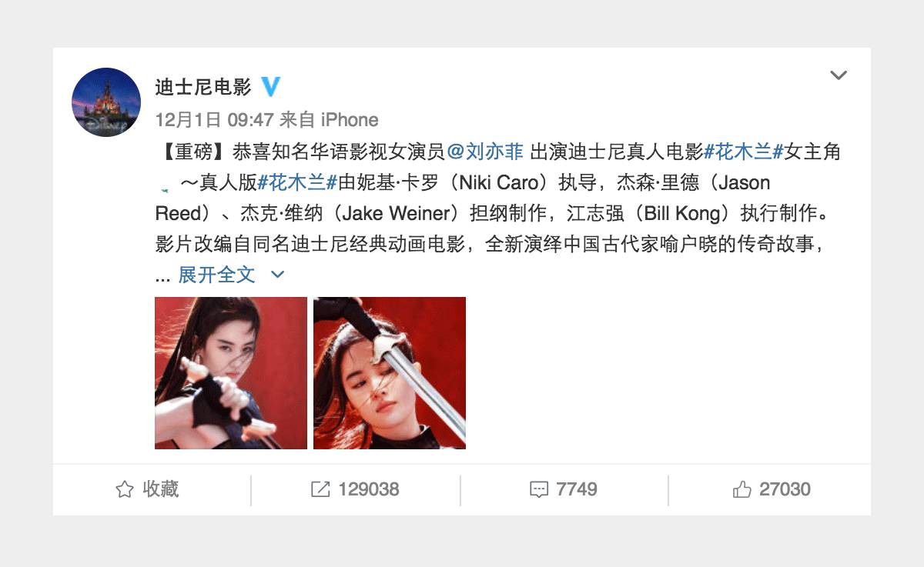The width and height of the screenshot is (924, 567).
Task: Click the star favorite icon
Action: [x=124, y=489]
